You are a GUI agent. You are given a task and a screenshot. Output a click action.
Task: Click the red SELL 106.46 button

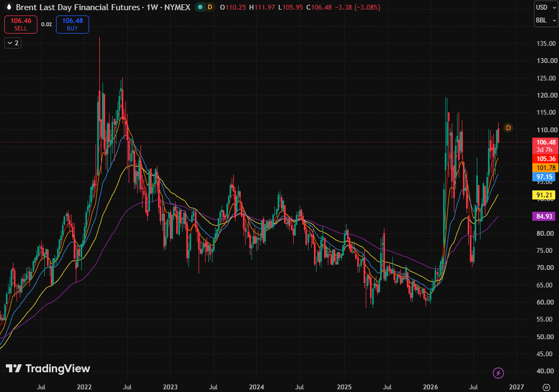pyautogui.click(x=21, y=24)
